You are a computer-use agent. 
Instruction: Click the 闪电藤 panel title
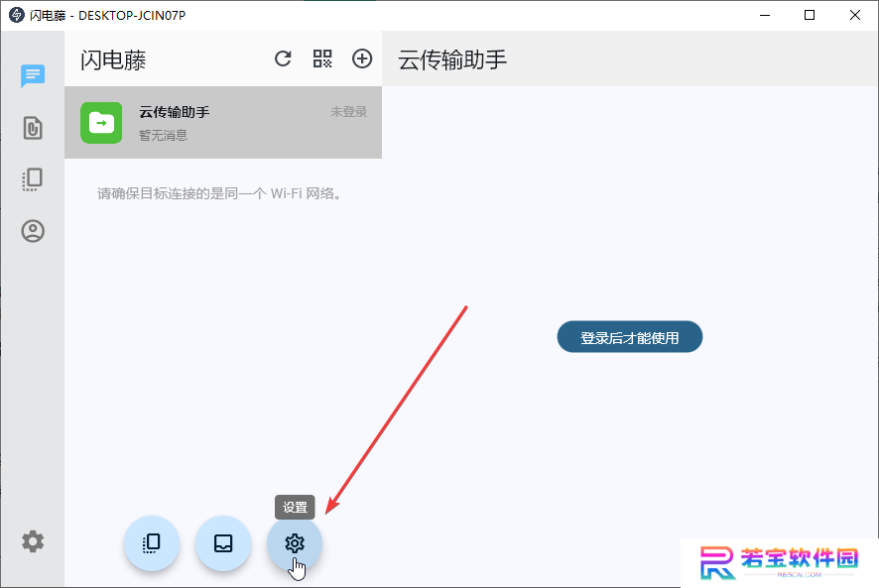[113, 59]
